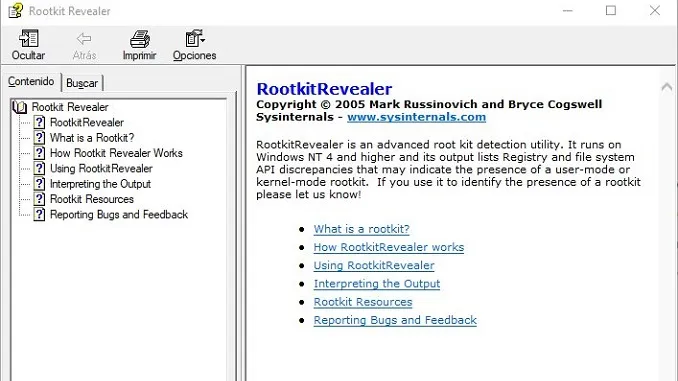
Task: Select Using RootkitRevealer tree topic
Action: (x=101, y=168)
